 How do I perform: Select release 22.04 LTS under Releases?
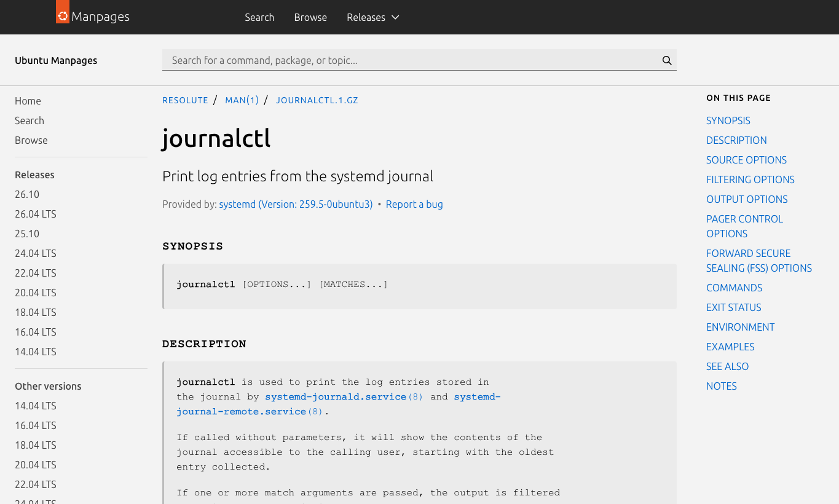(36, 273)
